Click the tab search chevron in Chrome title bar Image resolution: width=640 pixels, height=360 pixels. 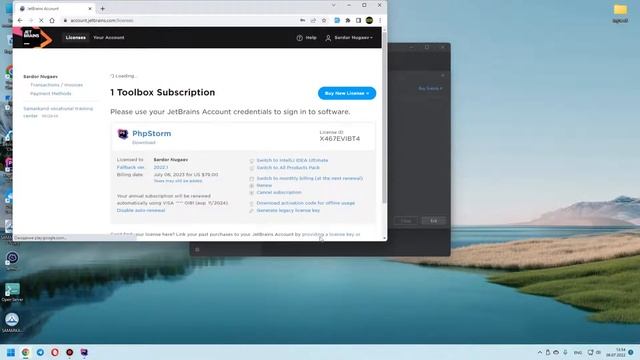point(333,5)
